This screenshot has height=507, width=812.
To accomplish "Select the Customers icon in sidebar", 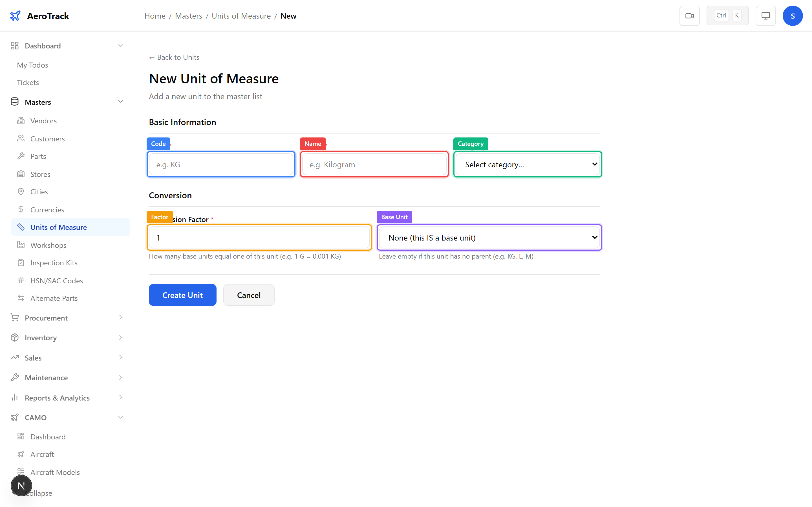I will point(21,139).
